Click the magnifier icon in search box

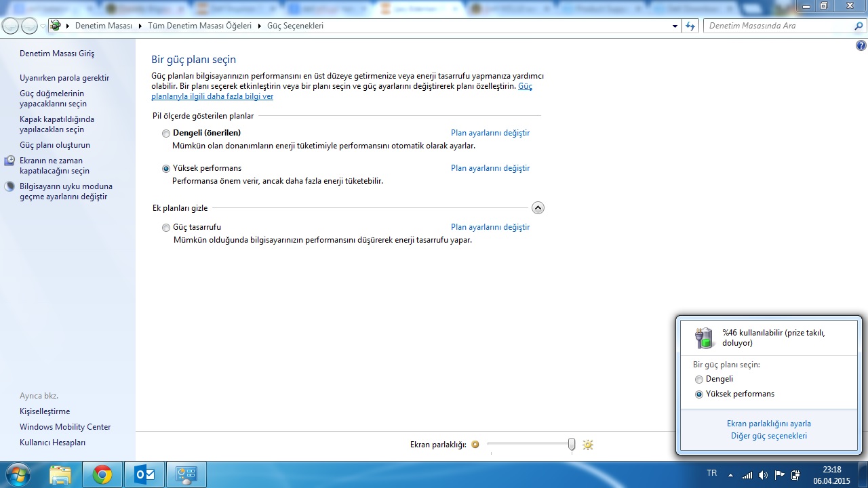tap(859, 26)
